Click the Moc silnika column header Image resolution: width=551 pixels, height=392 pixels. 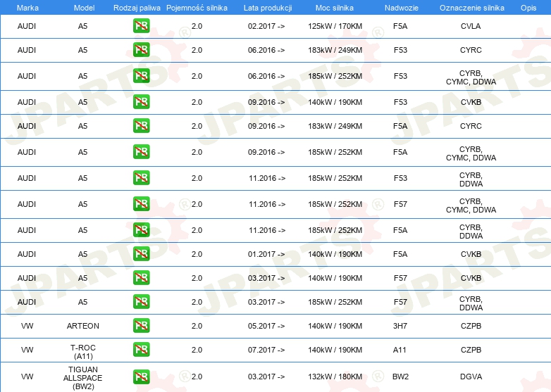tap(335, 8)
